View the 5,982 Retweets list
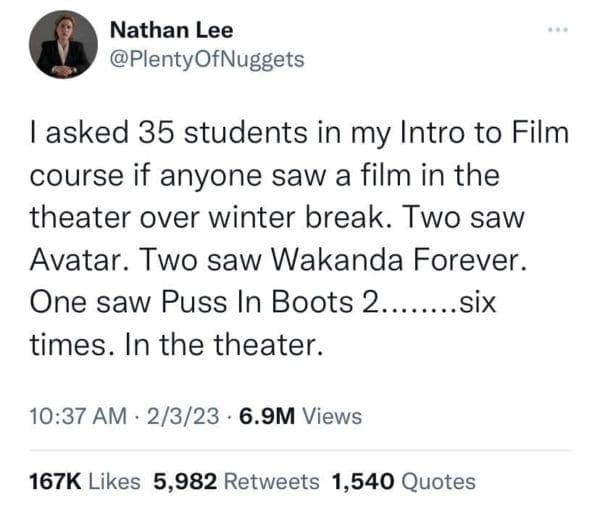Image resolution: width=600 pixels, height=508 pixels. (236, 481)
